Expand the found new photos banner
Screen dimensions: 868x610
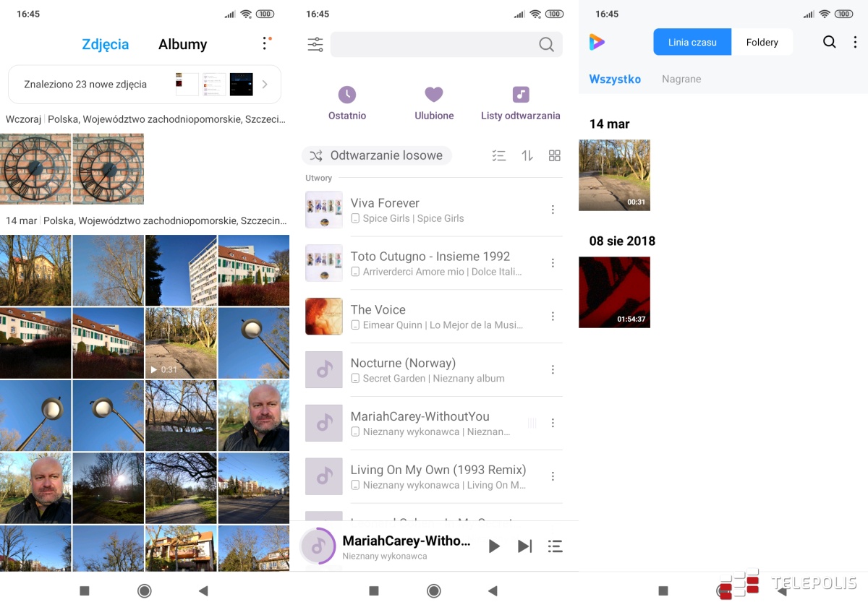pos(265,85)
